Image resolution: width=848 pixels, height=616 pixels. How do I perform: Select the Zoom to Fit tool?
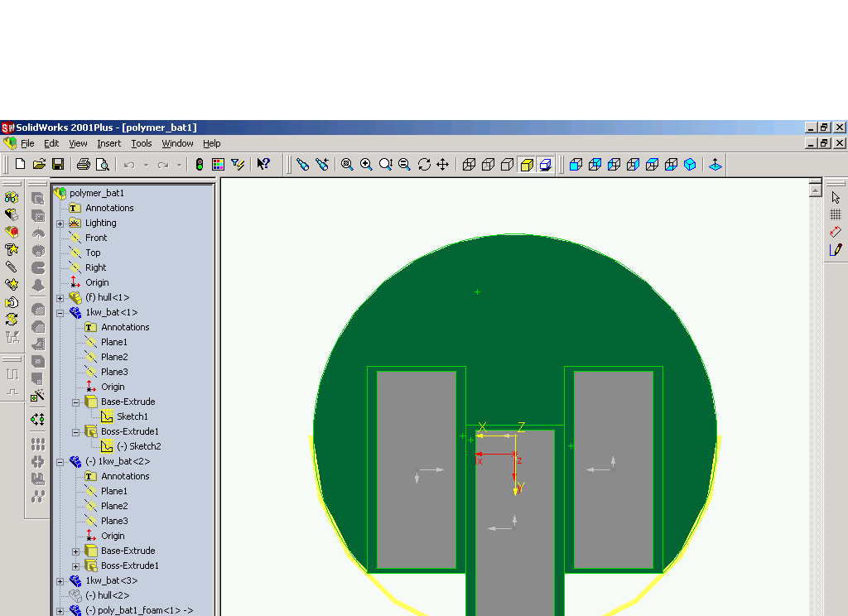pyautogui.click(x=347, y=165)
